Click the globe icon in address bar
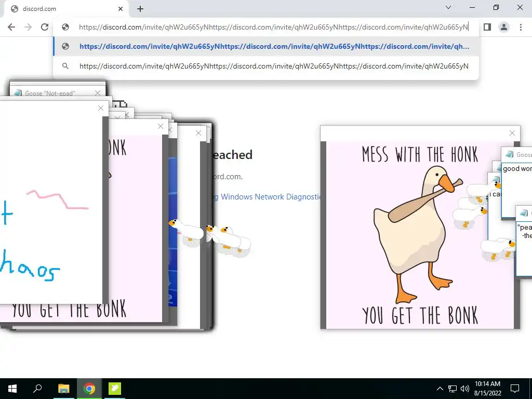Viewport: 532px width, 399px height. (65, 27)
